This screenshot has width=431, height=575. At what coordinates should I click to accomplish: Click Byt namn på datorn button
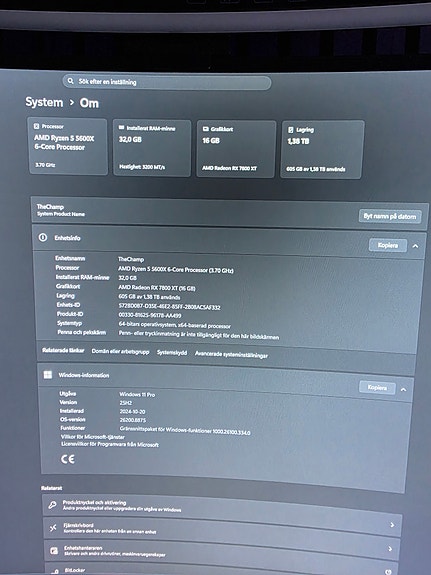[x=390, y=216]
